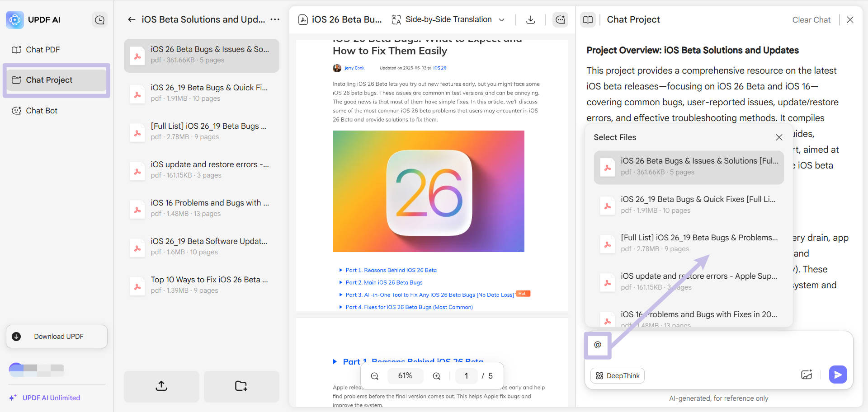Image resolution: width=868 pixels, height=412 pixels.
Task: Click Download UPDF arrow icon
Action: pos(16,337)
